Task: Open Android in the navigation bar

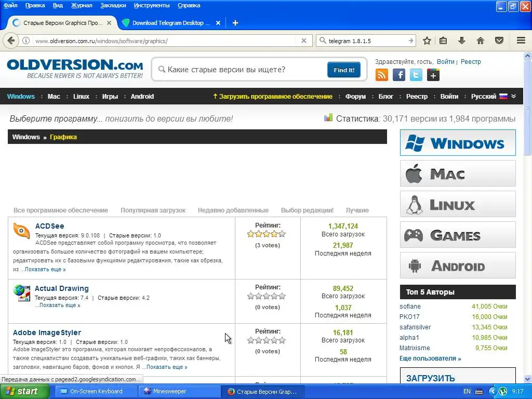Action: point(142,96)
